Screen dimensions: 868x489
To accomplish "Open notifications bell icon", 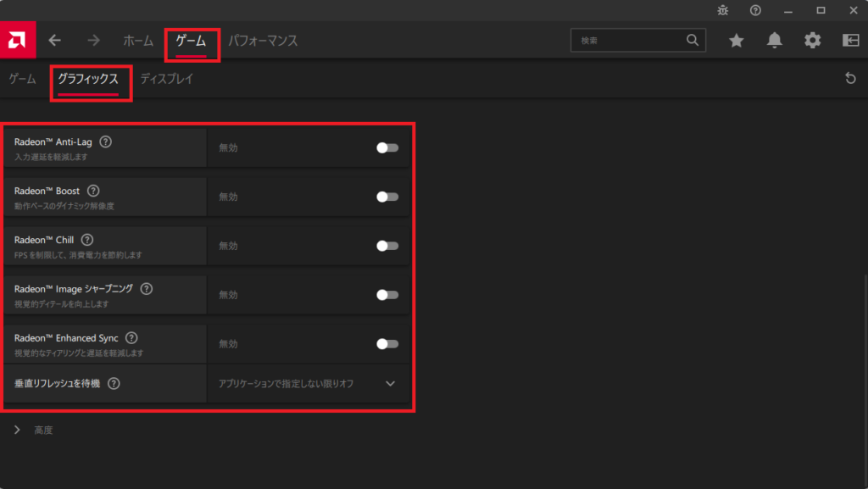I will point(775,41).
